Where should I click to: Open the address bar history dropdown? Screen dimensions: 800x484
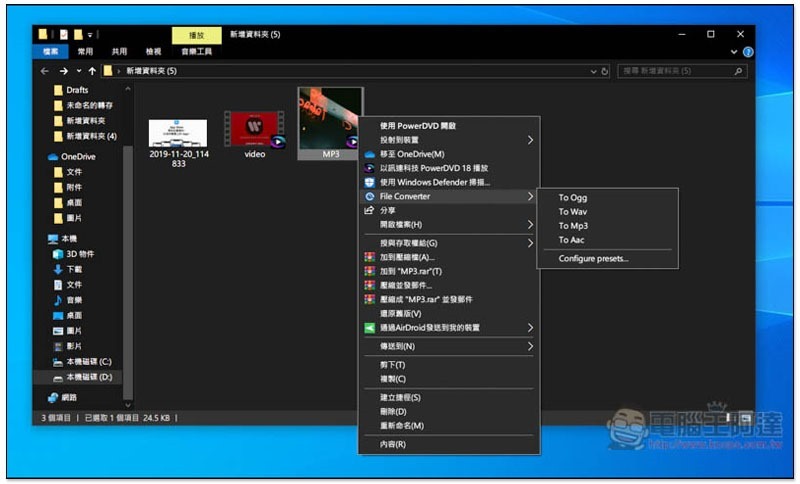click(x=593, y=72)
